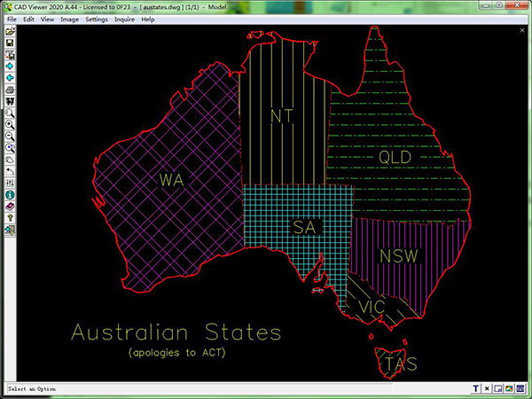This screenshot has width=532, height=399.
Task: Select the Zoom Out magnifier tool
Action: pyautogui.click(x=10, y=137)
